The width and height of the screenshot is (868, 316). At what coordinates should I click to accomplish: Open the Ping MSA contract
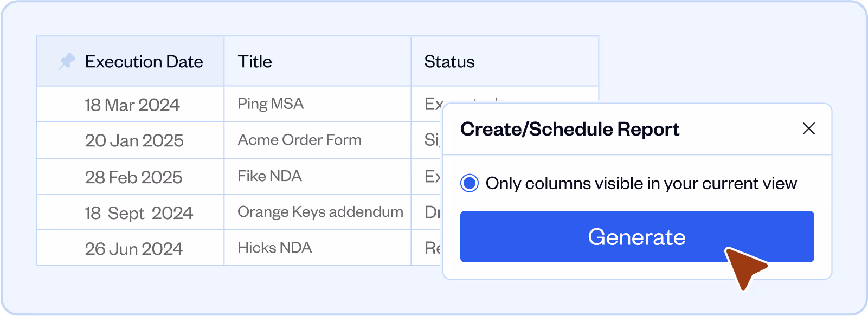(271, 104)
